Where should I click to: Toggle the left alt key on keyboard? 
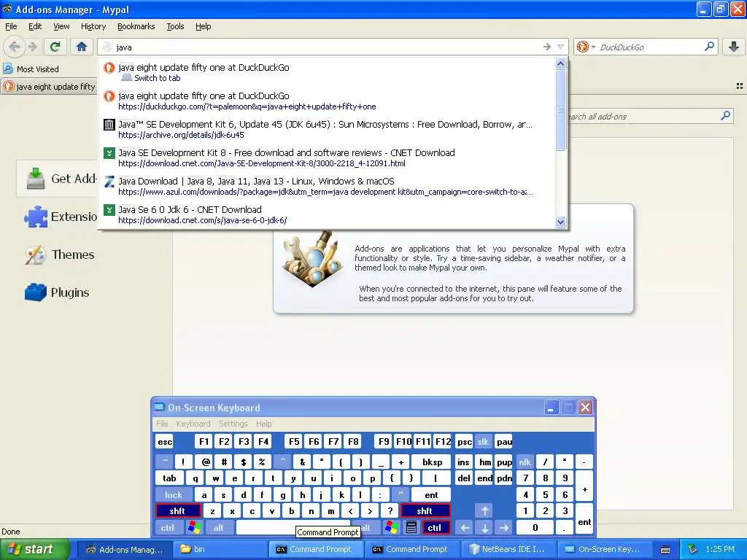[219, 528]
